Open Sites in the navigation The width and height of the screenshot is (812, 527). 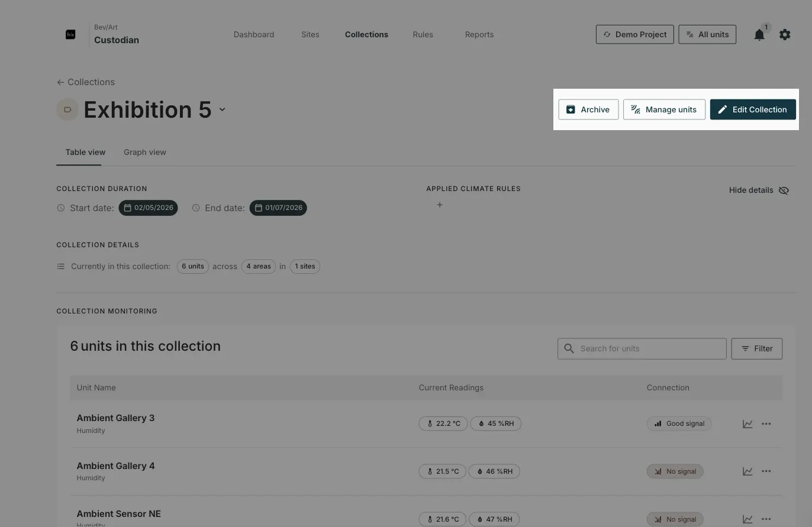[310, 34]
